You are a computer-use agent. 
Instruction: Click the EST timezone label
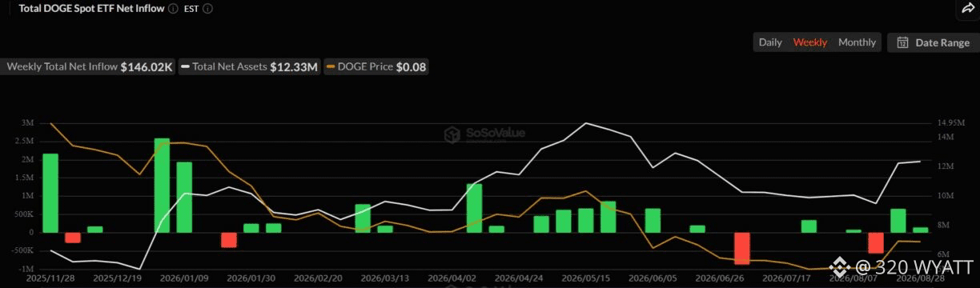point(191,9)
